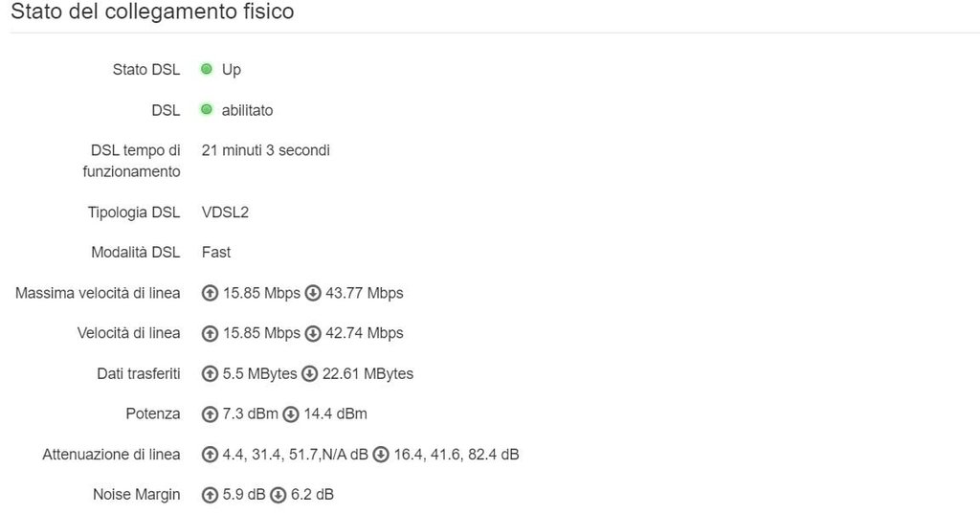Click download arrow icon beside 42.74 Mbps

tap(313, 333)
